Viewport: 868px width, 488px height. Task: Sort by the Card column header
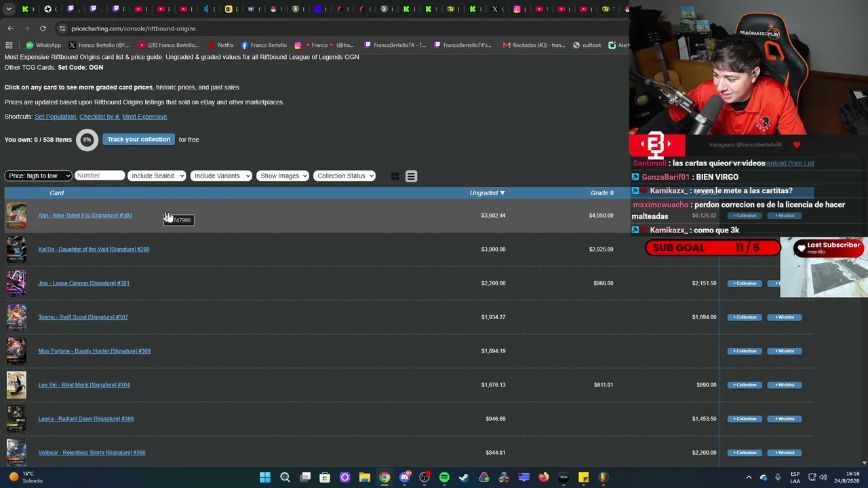pos(56,193)
